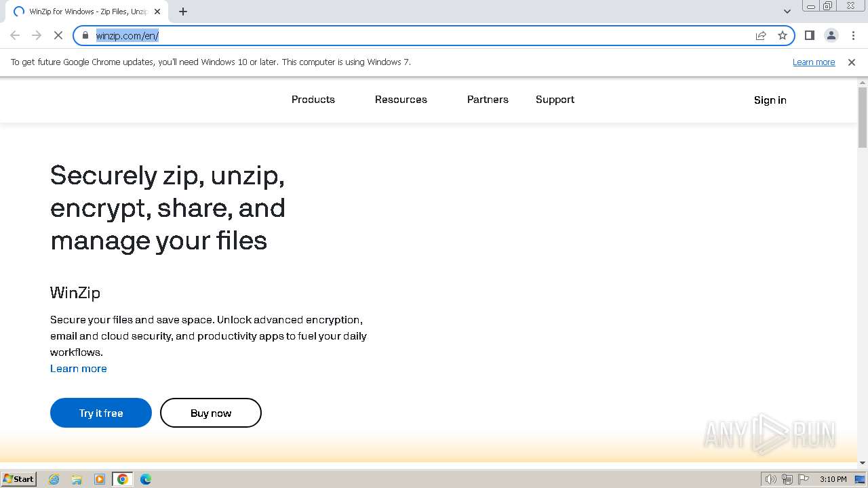Open the Partners menu
Viewport: 868px width, 488px height.
488,100
